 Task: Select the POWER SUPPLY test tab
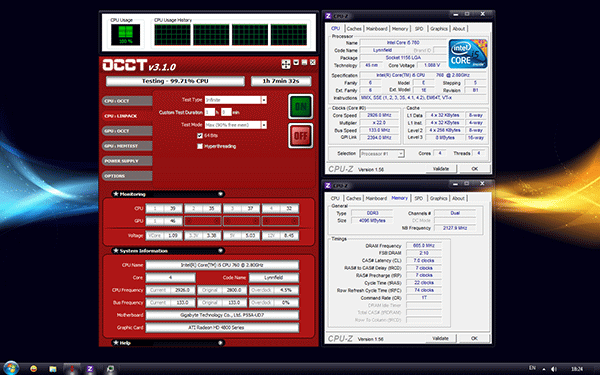click(x=127, y=161)
